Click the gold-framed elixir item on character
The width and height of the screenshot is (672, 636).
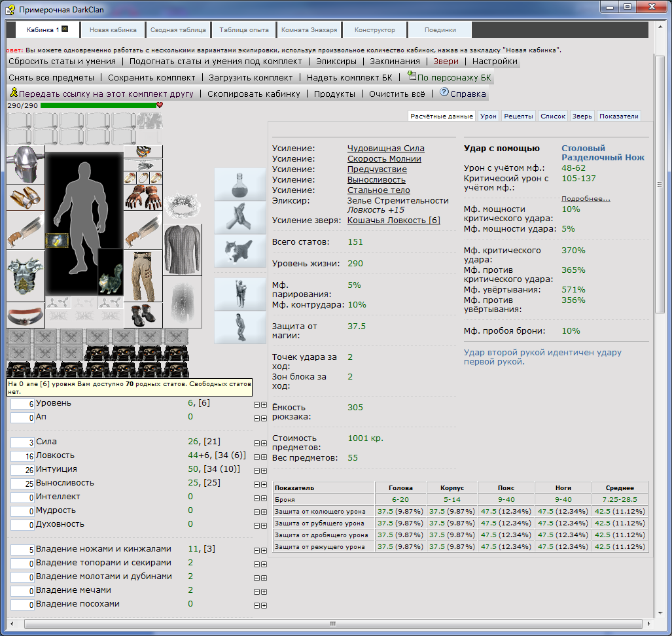pos(57,240)
